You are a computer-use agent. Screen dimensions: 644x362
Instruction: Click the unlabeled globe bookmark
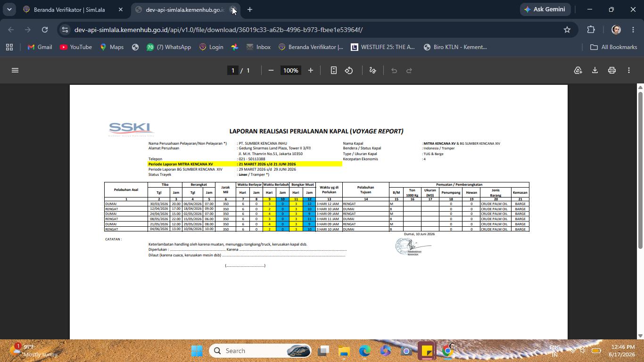point(135,47)
